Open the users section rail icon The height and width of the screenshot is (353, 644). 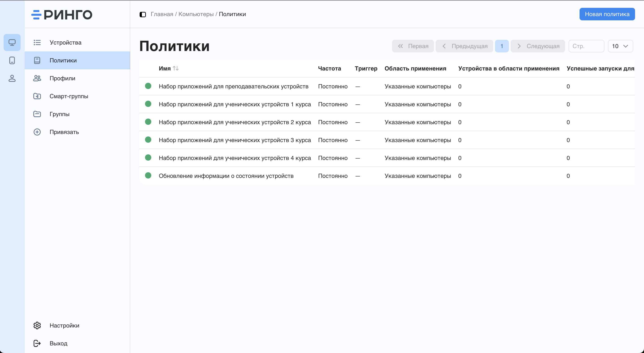12,78
